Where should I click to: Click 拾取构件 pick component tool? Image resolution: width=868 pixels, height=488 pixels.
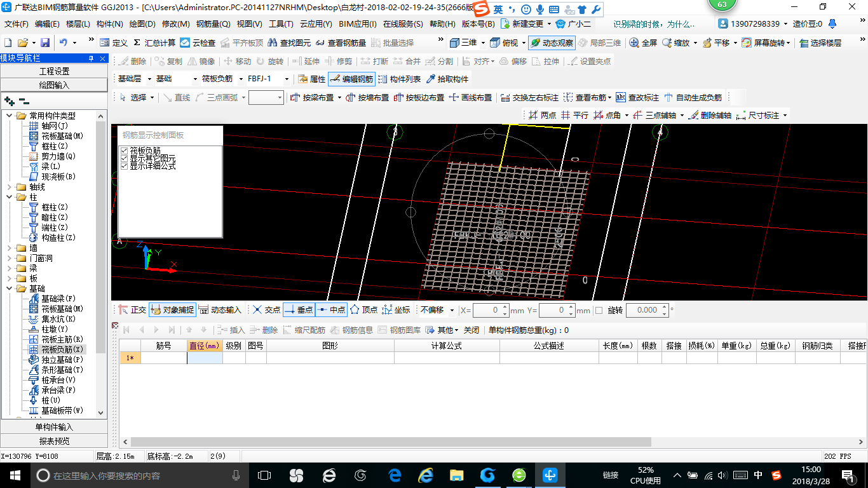pos(447,79)
